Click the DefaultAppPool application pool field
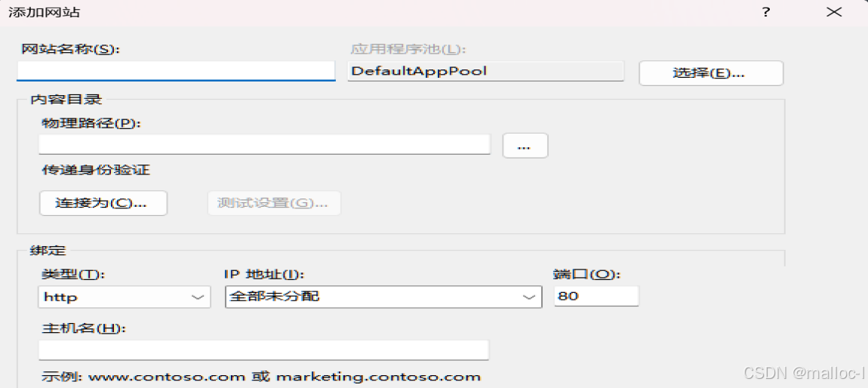 pos(485,71)
